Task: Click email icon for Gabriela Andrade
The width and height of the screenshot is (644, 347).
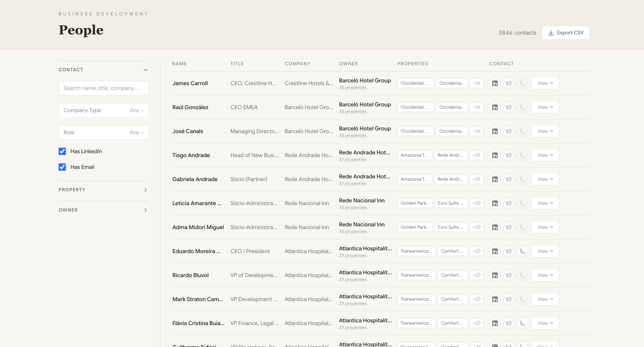Action: click(x=508, y=179)
